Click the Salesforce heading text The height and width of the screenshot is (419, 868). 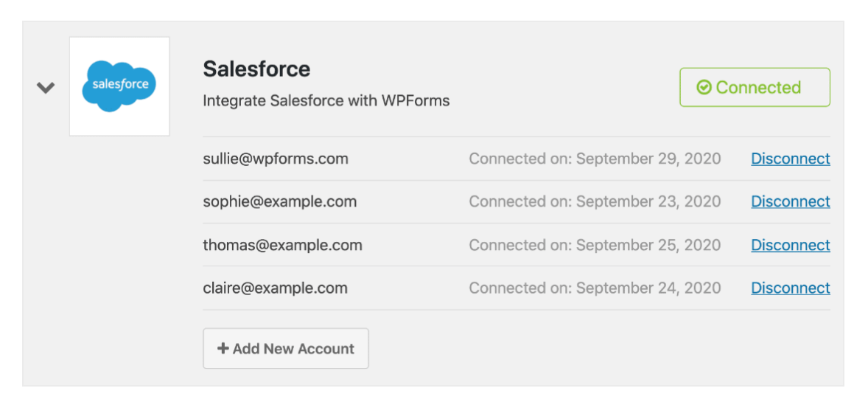256,69
